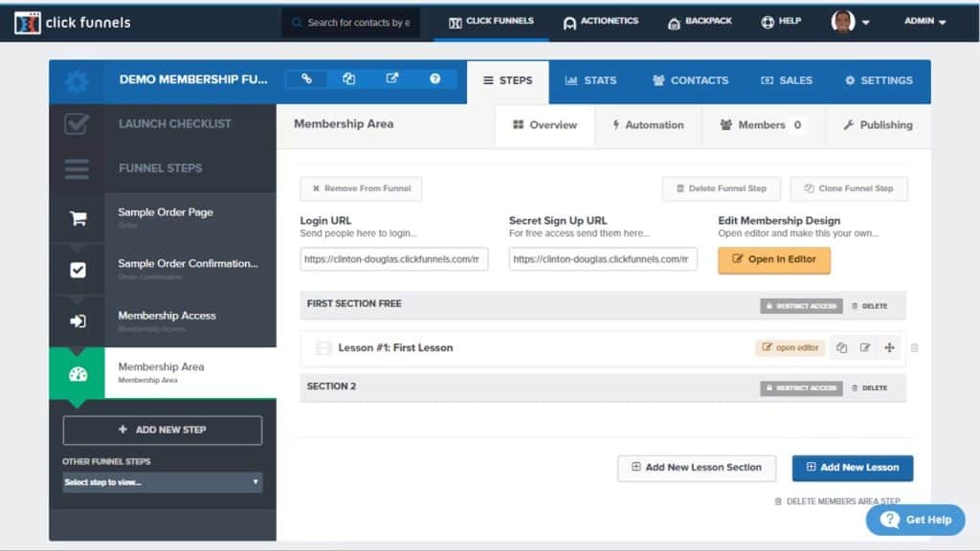Open the BACKPACK menu
Screen dimensions: 980x551
[x=700, y=21]
